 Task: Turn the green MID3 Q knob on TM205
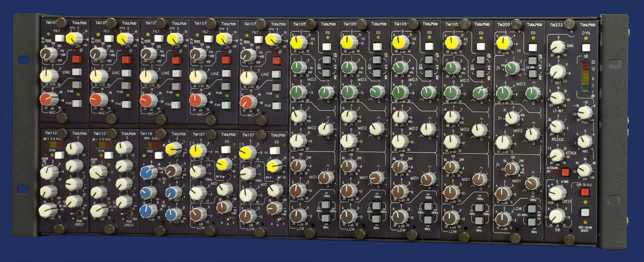click(x=533, y=93)
